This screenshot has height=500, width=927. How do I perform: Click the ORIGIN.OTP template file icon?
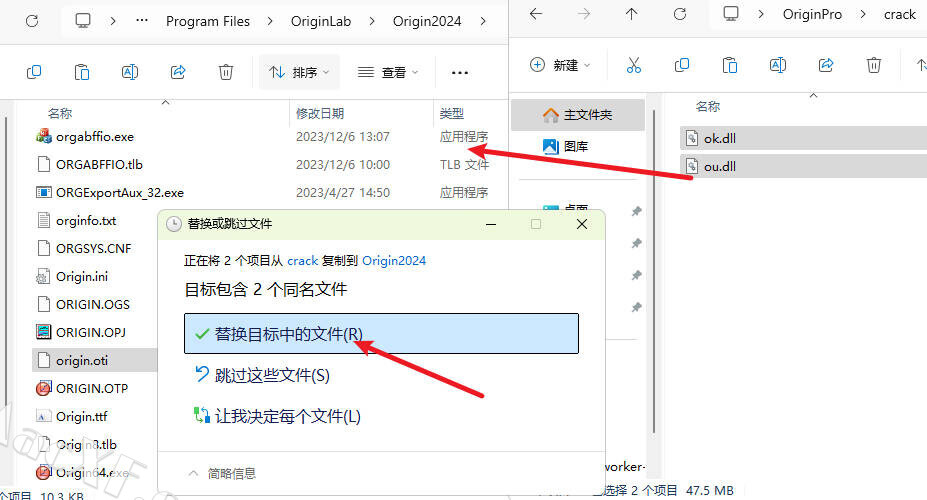point(44,388)
